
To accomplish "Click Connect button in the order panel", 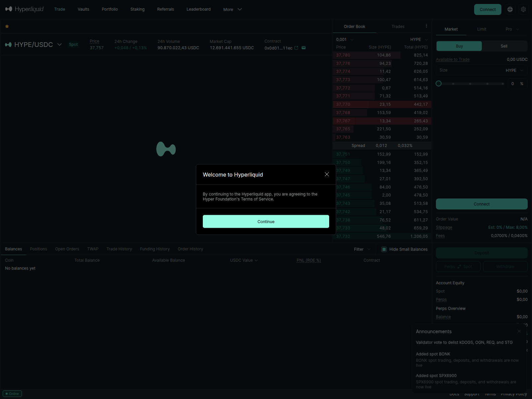I will coord(482,204).
